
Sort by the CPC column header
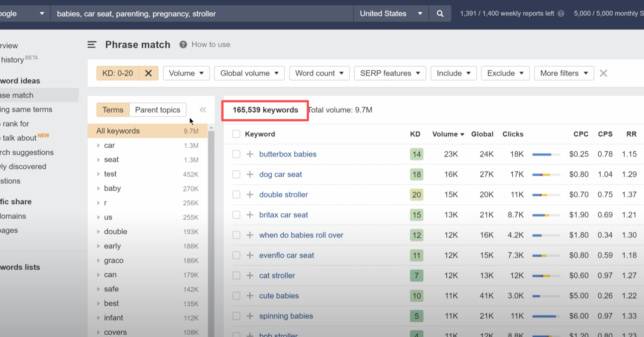(x=581, y=134)
